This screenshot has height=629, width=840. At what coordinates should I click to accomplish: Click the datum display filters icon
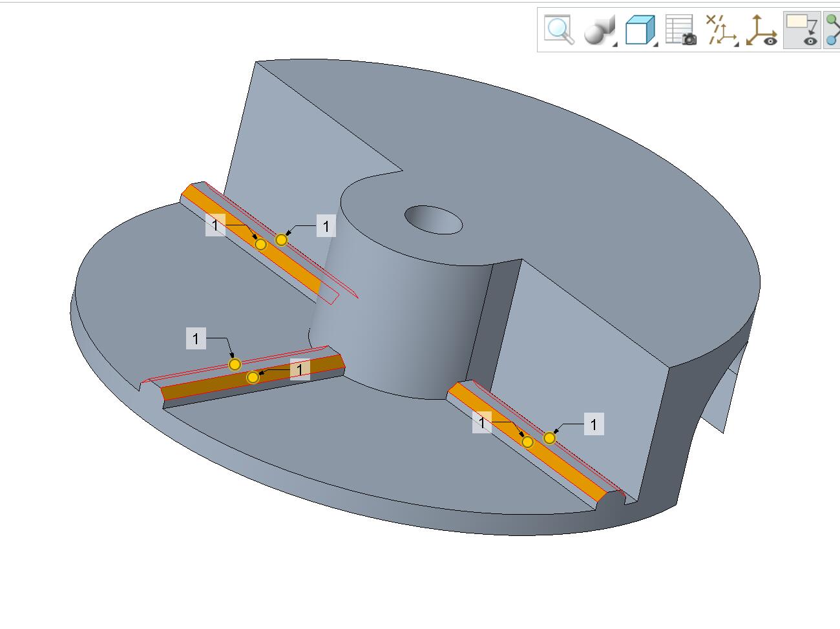tap(720, 30)
